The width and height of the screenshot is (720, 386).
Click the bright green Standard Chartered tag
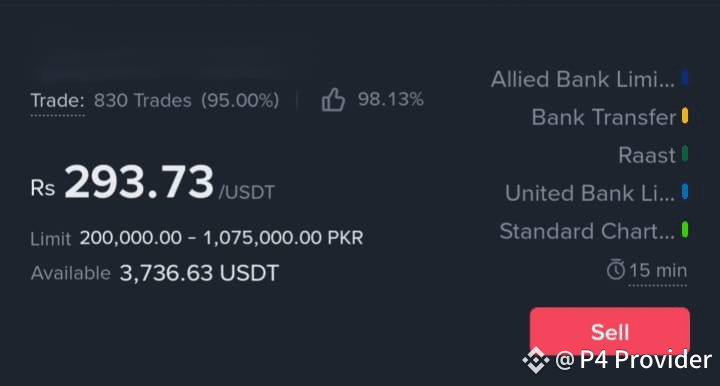click(685, 229)
